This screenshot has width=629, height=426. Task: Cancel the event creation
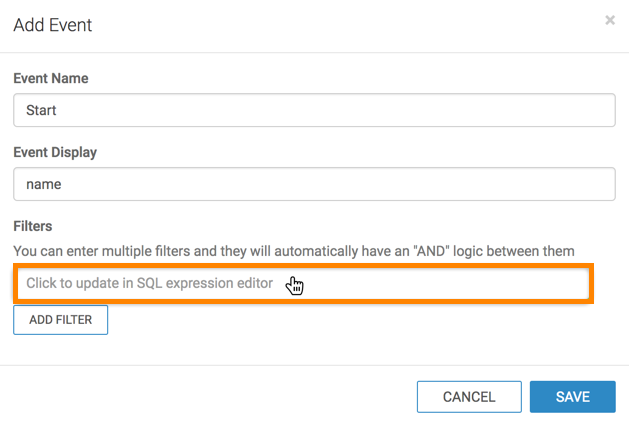pos(469,397)
